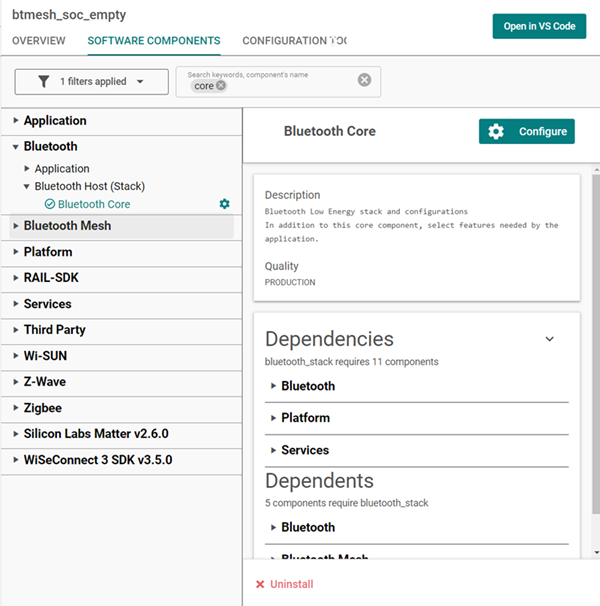Select Bluetooth Core in the tree

coord(94,204)
